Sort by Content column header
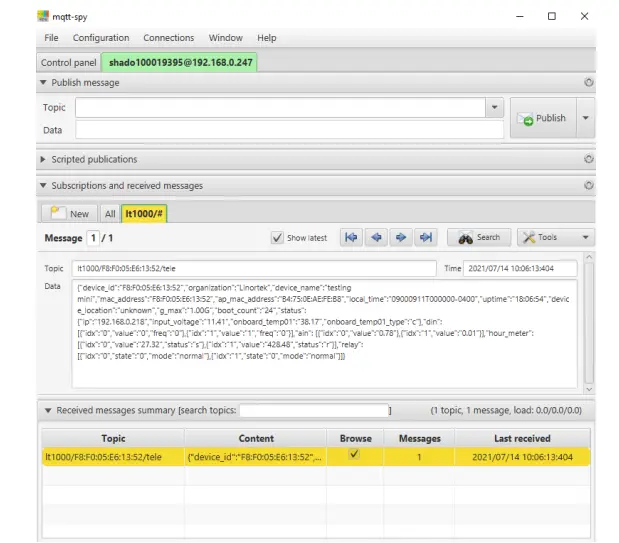 (256, 438)
